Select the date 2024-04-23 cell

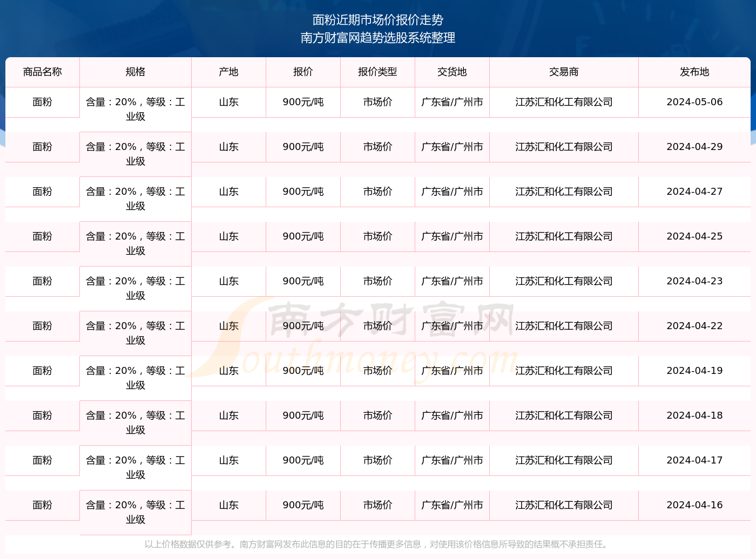coord(694,281)
